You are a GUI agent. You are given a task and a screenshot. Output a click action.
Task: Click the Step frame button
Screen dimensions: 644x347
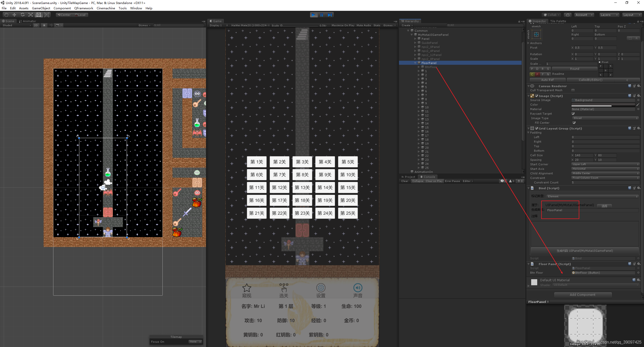coord(330,15)
